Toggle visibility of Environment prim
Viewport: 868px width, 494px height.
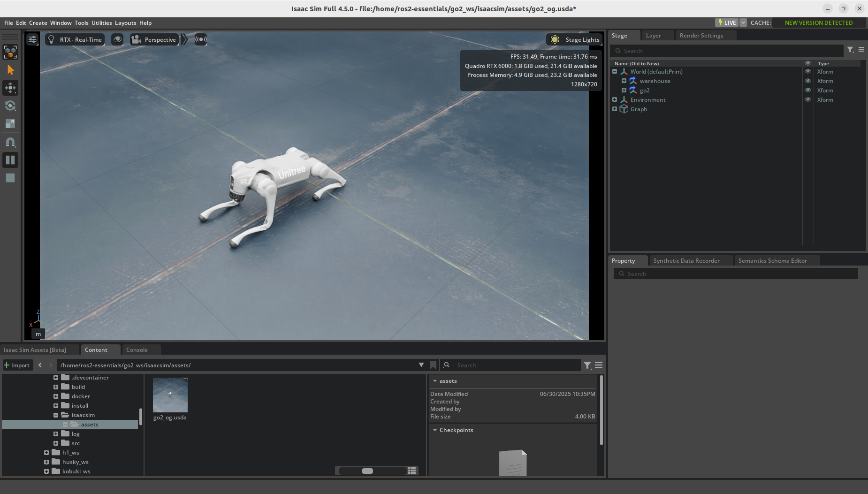pos(808,100)
